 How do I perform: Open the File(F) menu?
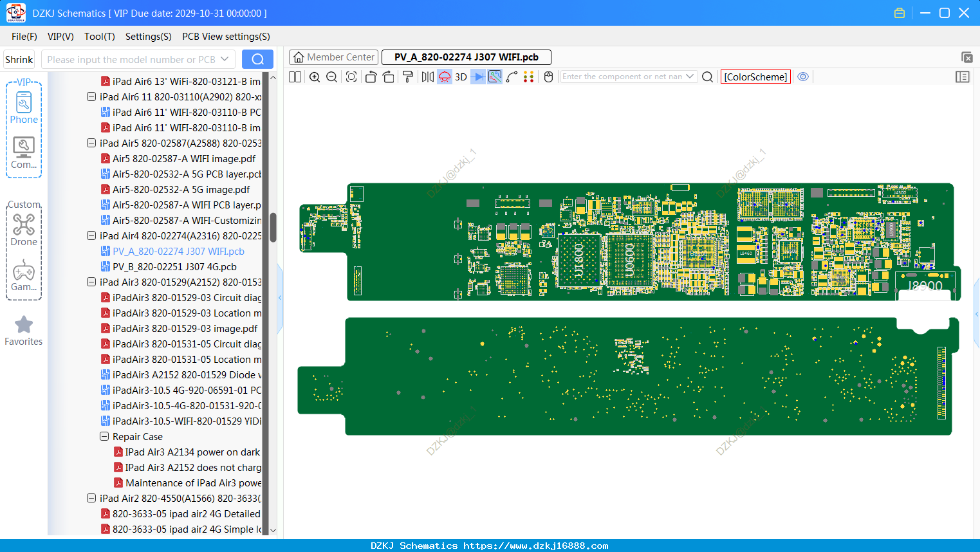pyautogui.click(x=24, y=37)
